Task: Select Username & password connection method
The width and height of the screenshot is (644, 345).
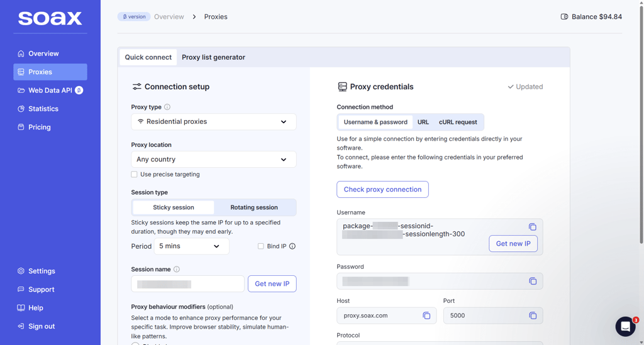Action: click(x=375, y=123)
